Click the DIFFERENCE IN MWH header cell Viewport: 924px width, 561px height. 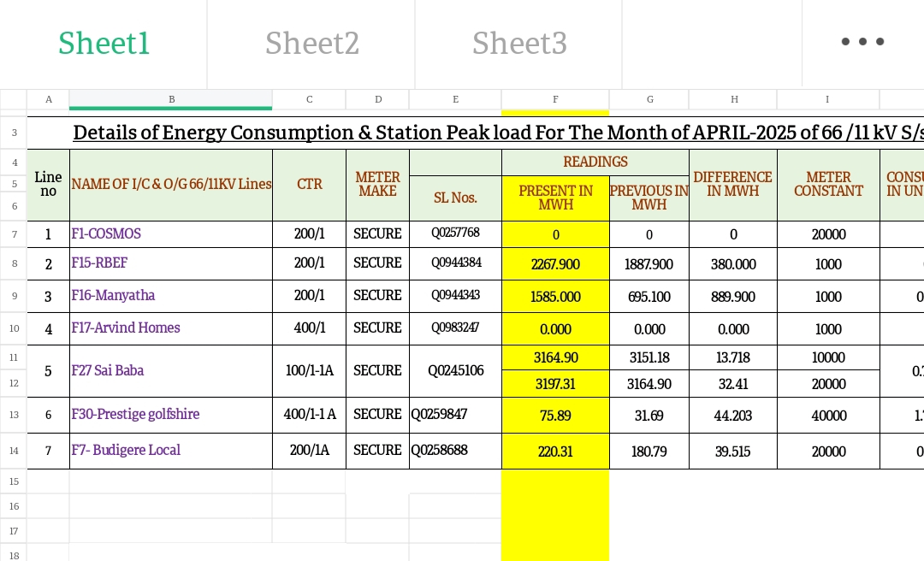coord(734,185)
